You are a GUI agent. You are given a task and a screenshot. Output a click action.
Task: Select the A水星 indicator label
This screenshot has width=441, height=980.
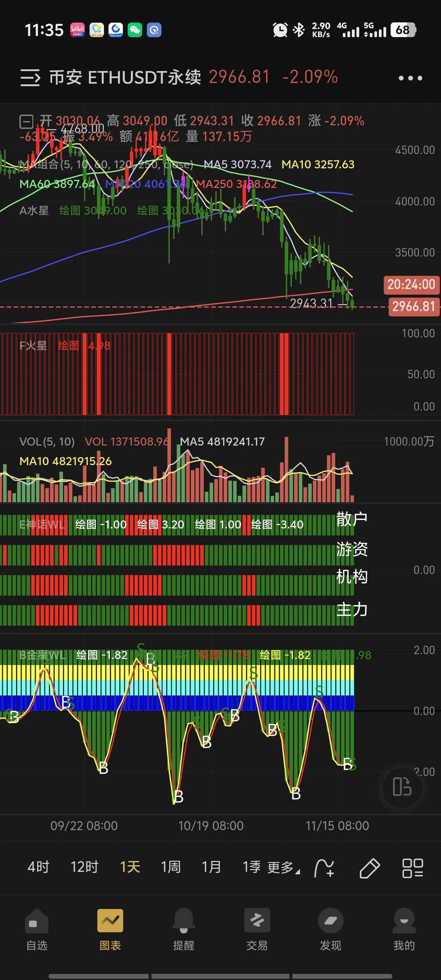pyautogui.click(x=34, y=210)
